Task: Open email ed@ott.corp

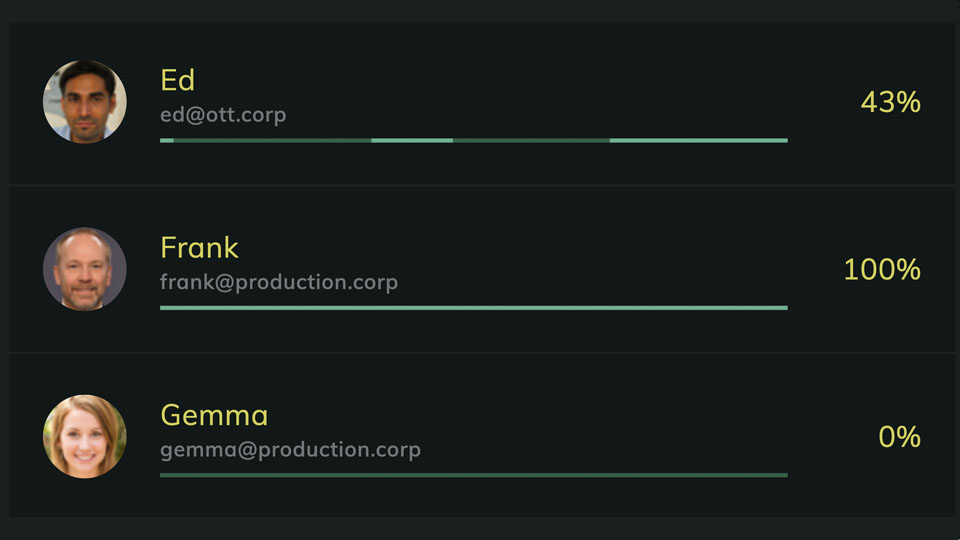Action: click(223, 114)
